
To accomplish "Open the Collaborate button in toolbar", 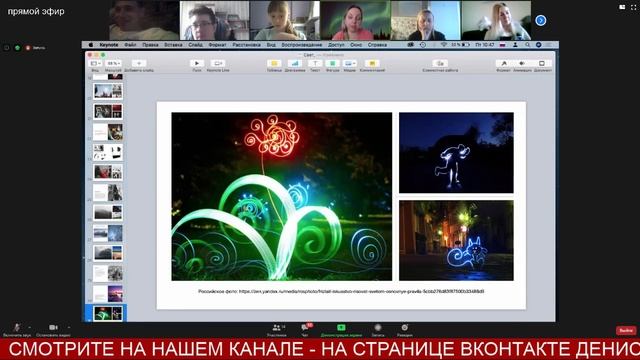I will tap(440, 63).
